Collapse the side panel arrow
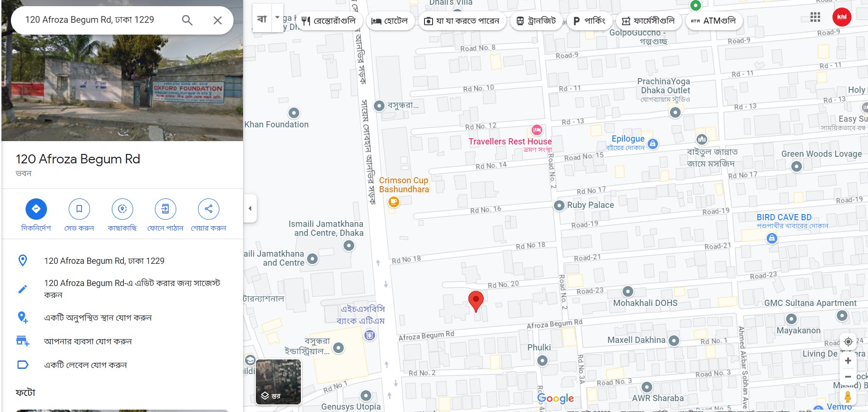This screenshot has width=868, height=412. [250, 208]
